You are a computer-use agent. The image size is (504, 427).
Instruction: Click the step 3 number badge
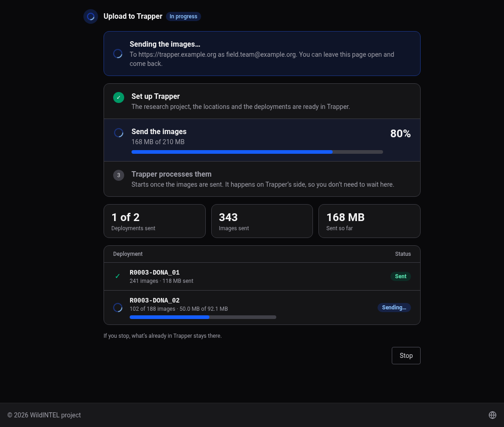119,175
